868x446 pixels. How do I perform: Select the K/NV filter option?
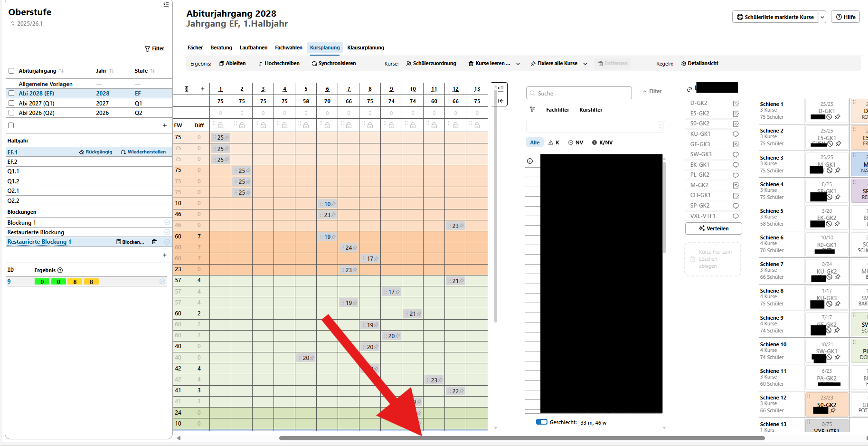pos(602,142)
